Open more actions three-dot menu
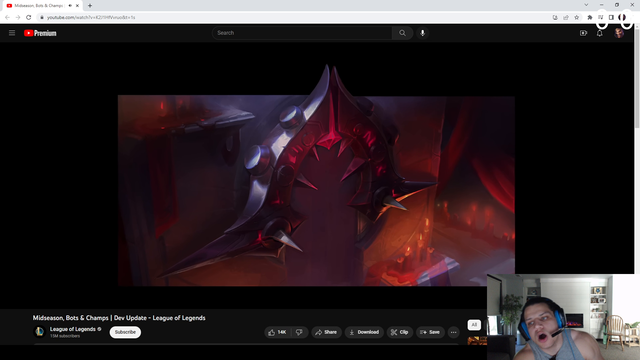Viewport: 640px width, 360px height. point(453,332)
